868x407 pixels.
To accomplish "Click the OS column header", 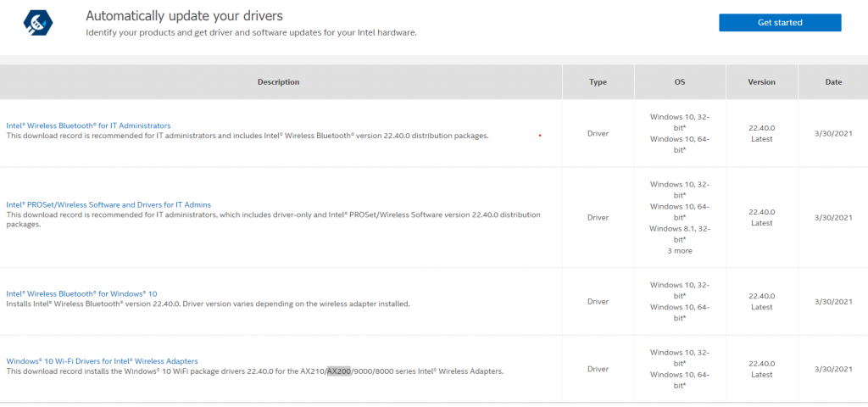I will pyautogui.click(x=680, y=82).
